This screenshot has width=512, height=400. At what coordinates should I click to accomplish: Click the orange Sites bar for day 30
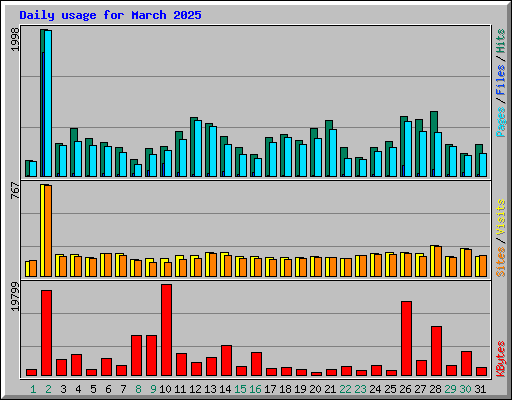pos(468,263)
